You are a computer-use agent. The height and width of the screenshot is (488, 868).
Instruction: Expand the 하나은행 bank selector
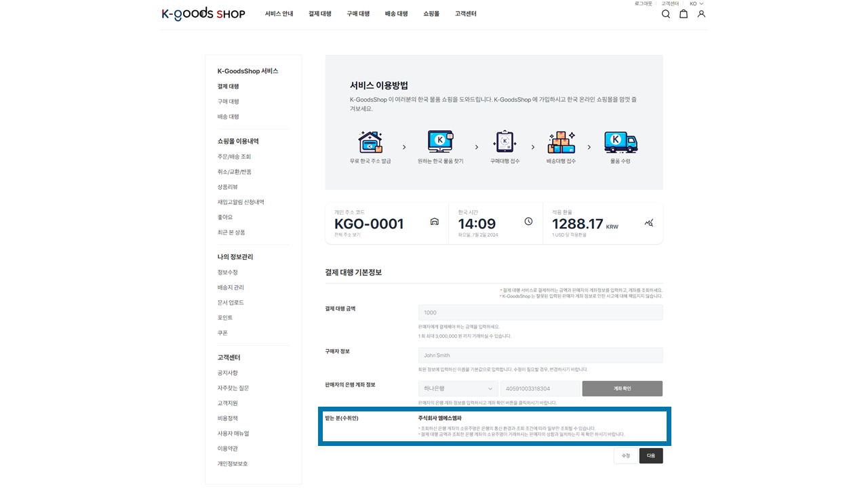click(458, 388)
